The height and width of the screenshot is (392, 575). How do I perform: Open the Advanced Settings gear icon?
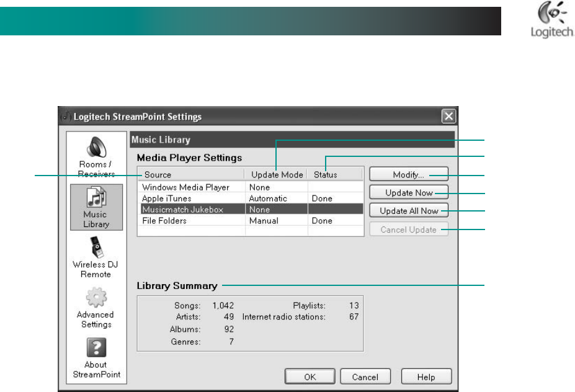pos(96,297)
